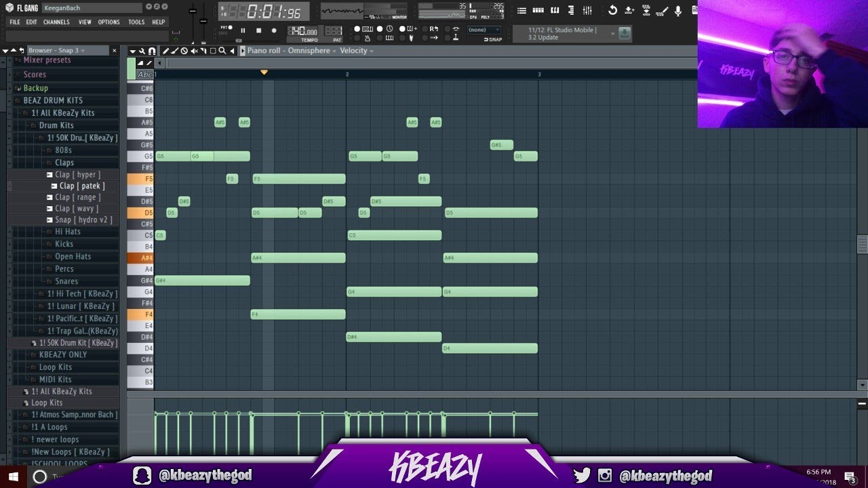Viewport: 868px width, 488px height.
Task: Click the Render audio waveform-download icon
Action: [646, 11]
